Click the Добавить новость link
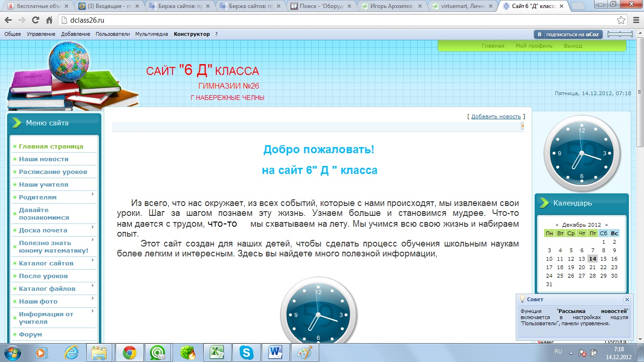 coord(496,116)
